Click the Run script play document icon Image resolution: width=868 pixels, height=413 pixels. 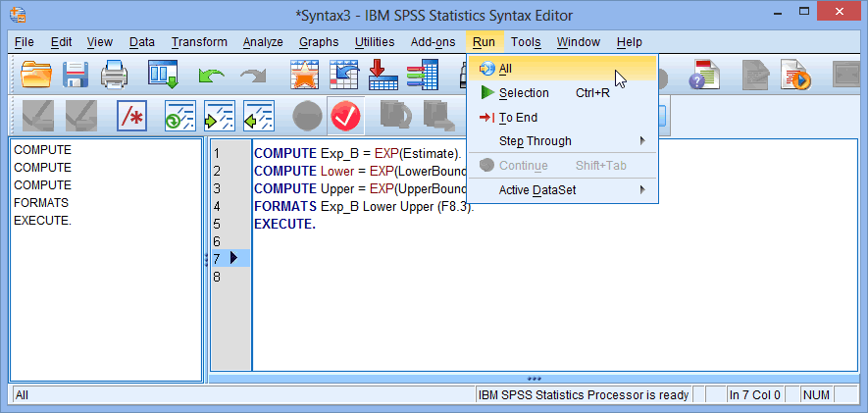796,75
